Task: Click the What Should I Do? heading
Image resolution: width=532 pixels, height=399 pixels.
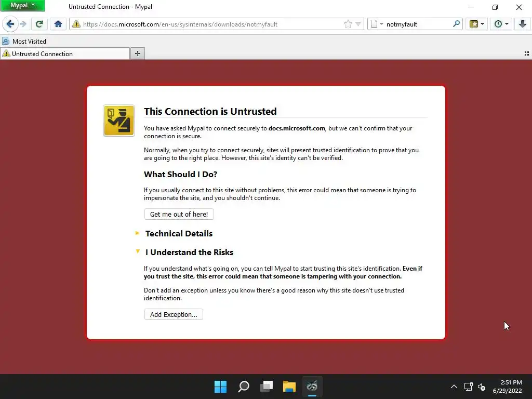Action: [180, 175]
